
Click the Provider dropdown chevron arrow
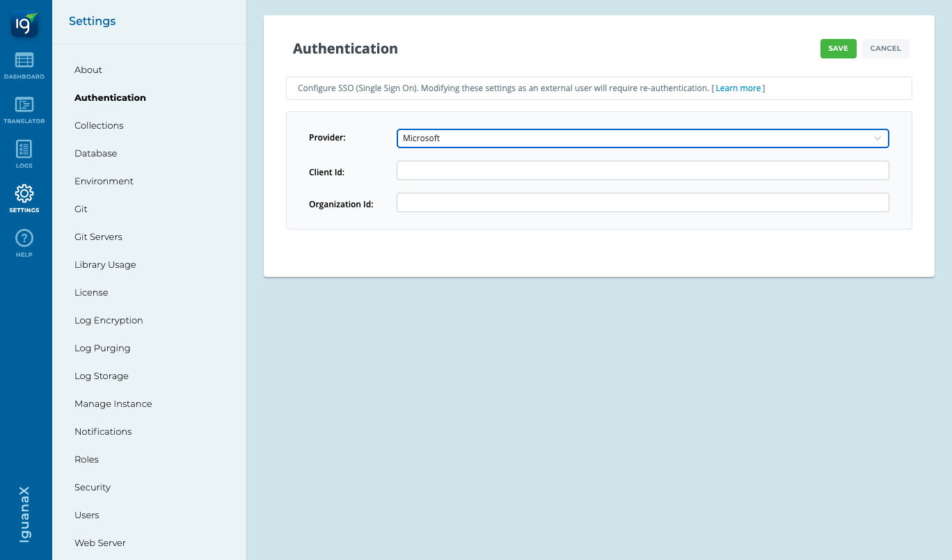[878, 138]
